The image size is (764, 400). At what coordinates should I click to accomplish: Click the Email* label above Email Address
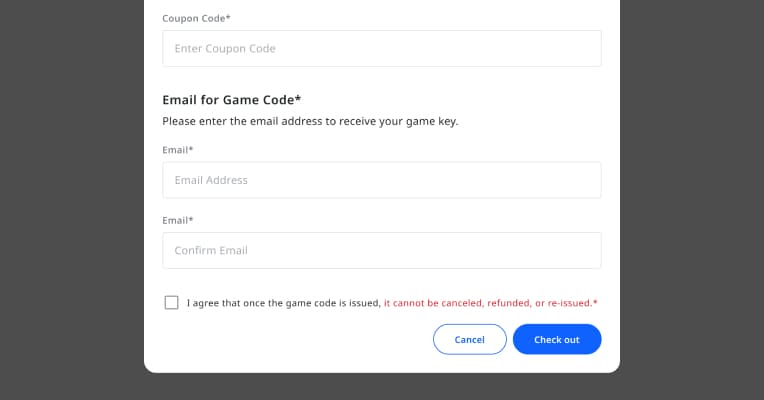click(x=178, y=150)
